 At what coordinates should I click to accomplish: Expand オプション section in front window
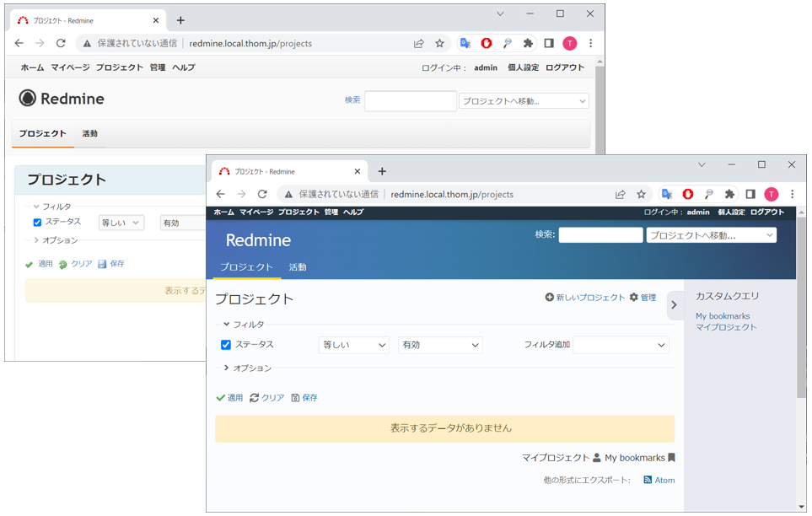(248, 368)
